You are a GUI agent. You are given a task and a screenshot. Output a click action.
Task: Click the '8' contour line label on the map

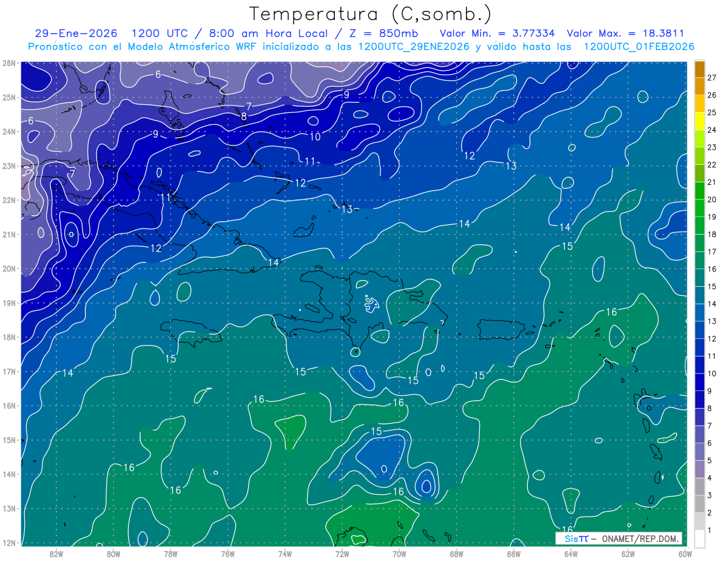pyautogui.click(x=244, y=116)
